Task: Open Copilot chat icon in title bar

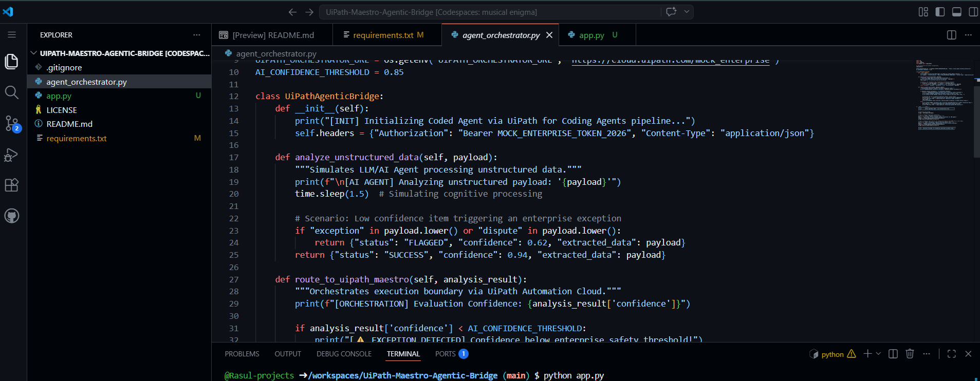Action: tap(671, 12)
